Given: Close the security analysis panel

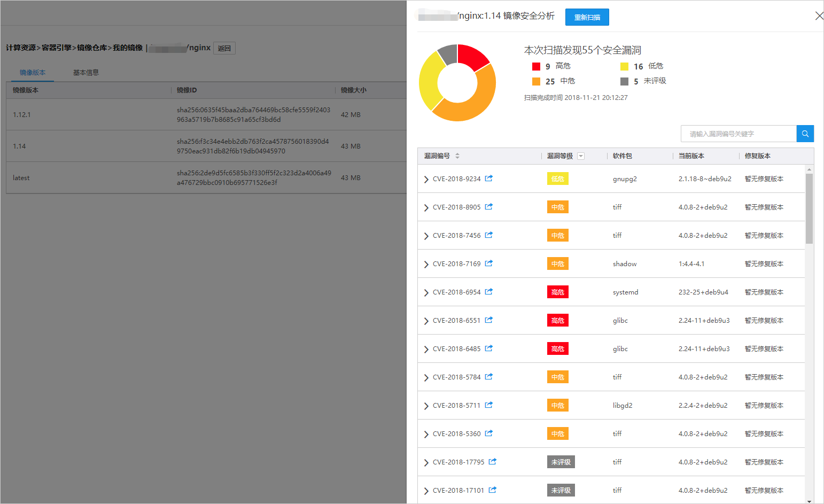Looking at the screenshot, I should tap(819, 16).
